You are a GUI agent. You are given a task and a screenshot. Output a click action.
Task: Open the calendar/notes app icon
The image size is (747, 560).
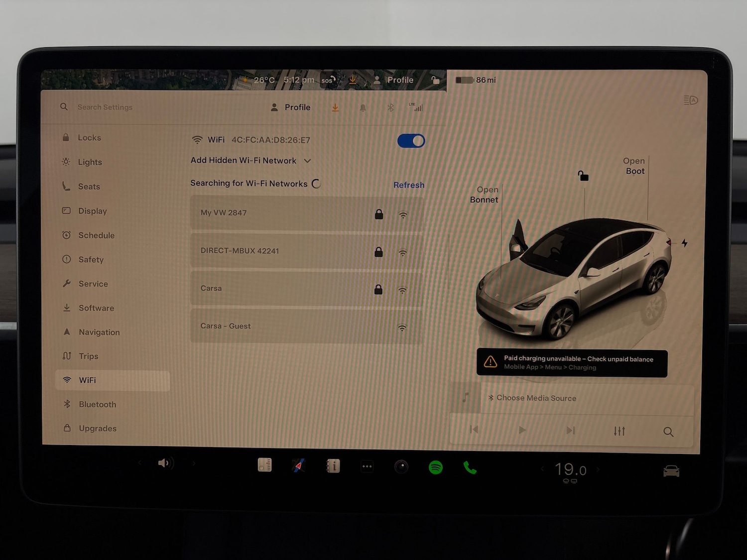(x=265, y=464)
